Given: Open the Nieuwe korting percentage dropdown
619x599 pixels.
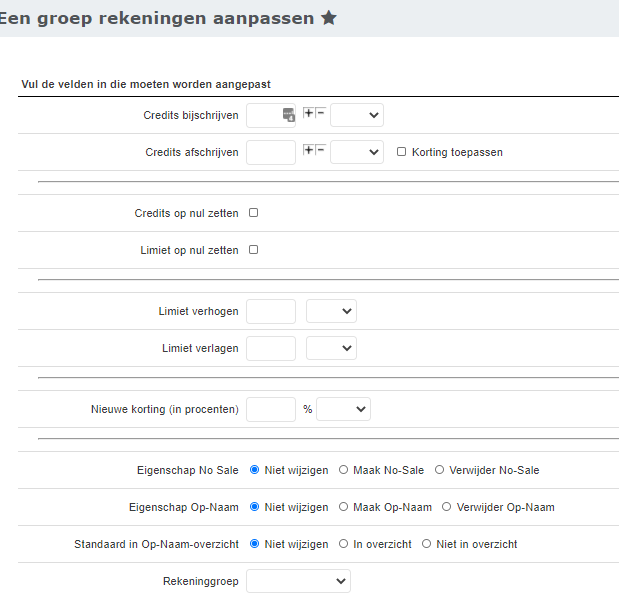Looking at the screenshot, I should click(343, 409).
